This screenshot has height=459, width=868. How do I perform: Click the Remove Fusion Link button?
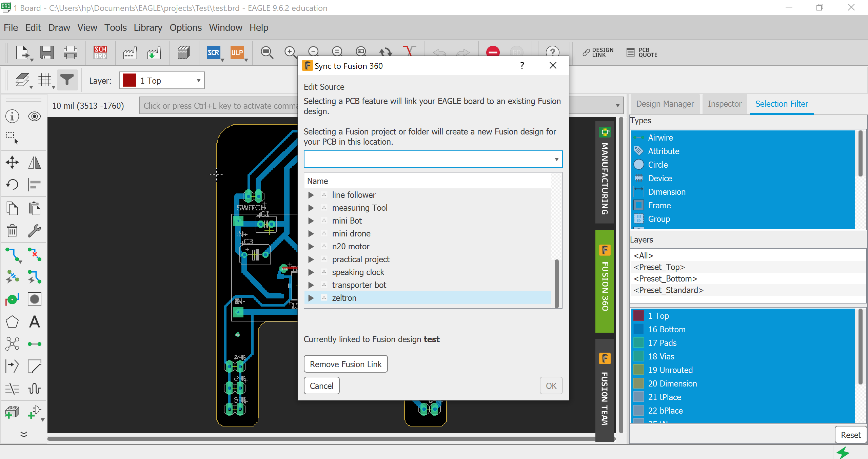[346, 364]
